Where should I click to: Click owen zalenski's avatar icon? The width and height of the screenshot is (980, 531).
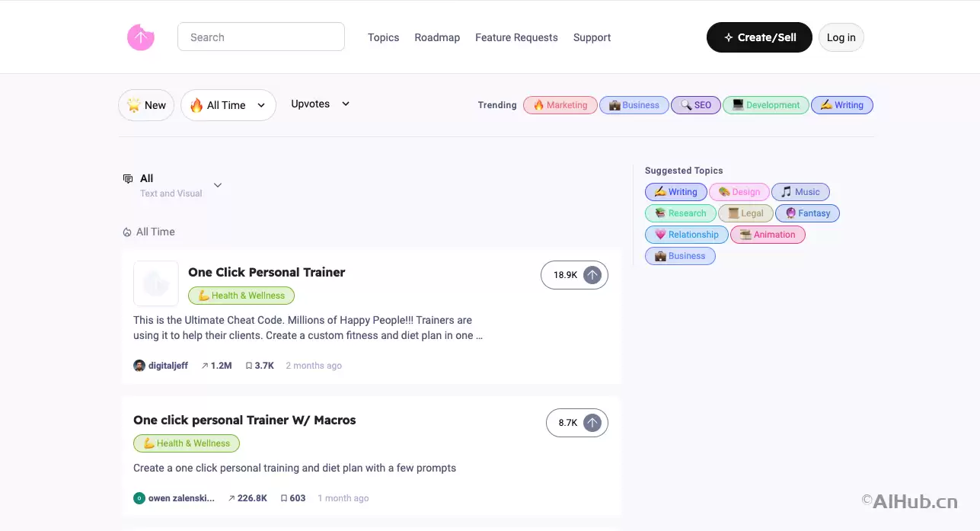click(139, 498)
